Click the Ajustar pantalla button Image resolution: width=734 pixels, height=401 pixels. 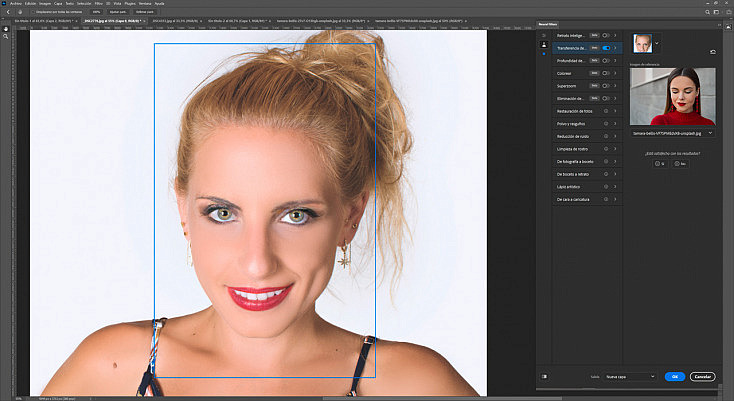[118, 12]
